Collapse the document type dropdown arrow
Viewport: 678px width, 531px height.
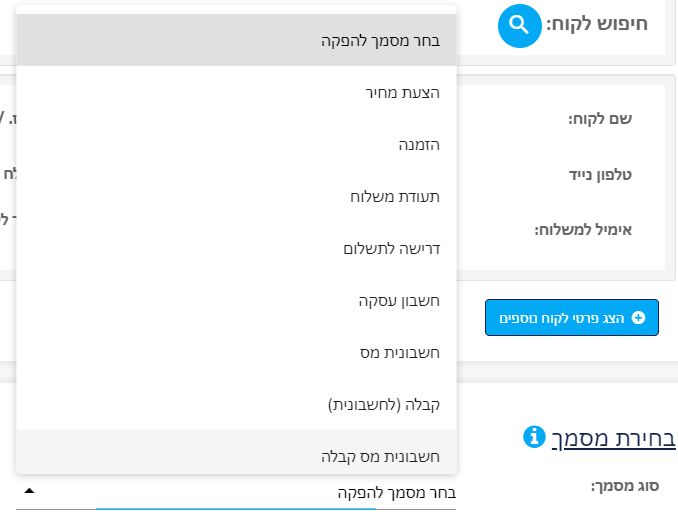[x=29, y=490]
